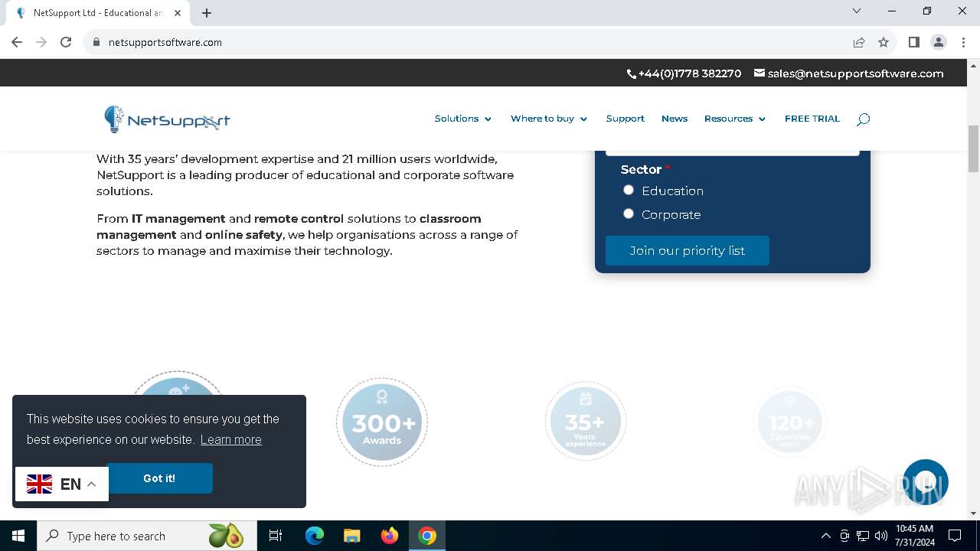Screen dimensions: 980x551
Task: Toggle the browser side panel
Action: (913, 42)
